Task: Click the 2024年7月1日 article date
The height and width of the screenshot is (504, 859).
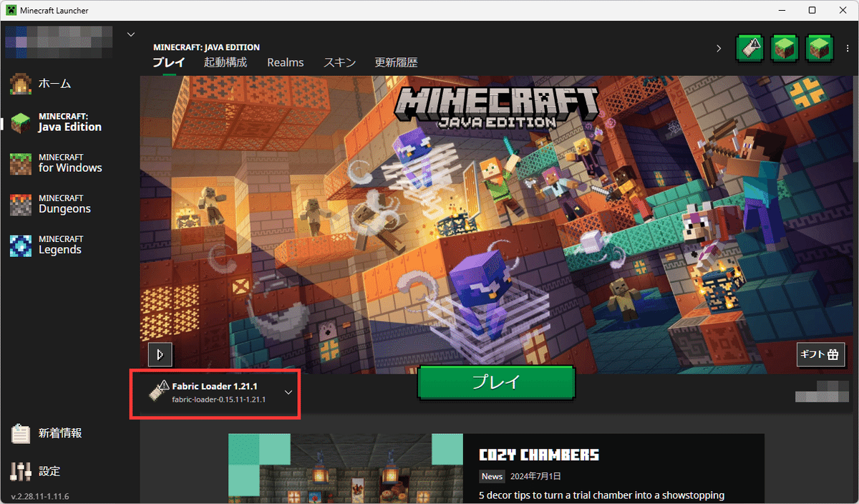Action: 535,476
